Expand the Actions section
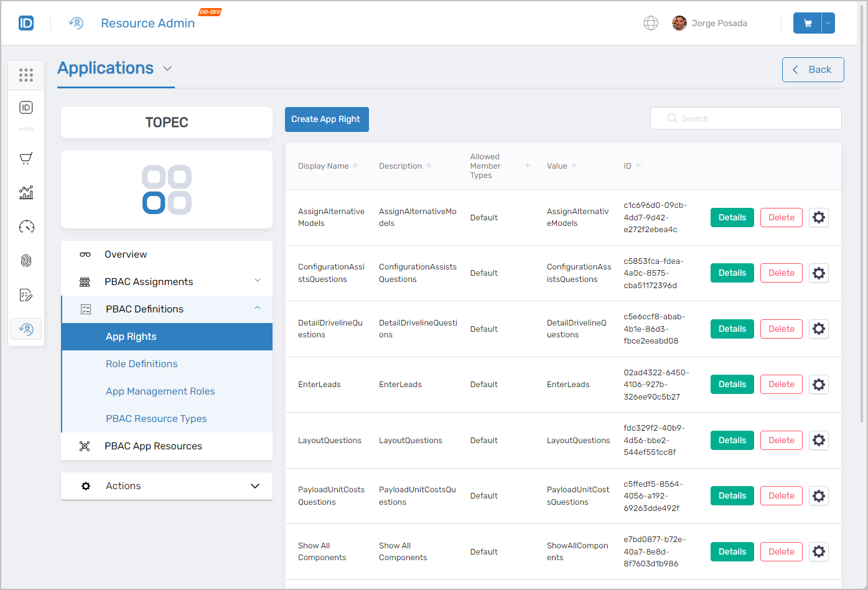 (254, 485)
